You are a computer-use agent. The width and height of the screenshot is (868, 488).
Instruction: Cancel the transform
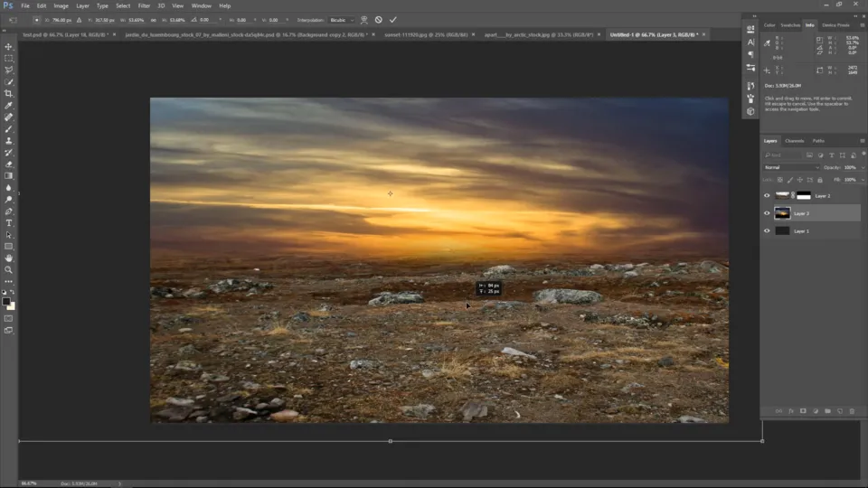[x=379, y=20]
